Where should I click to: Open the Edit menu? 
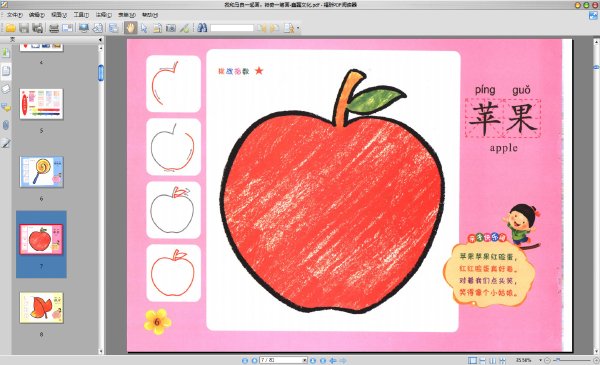coord(37,15)
